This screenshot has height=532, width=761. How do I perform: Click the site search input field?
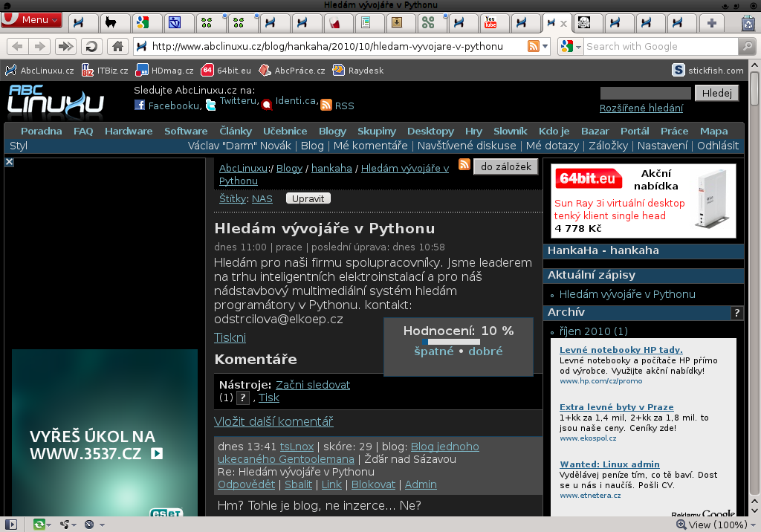tap(645, 93)
